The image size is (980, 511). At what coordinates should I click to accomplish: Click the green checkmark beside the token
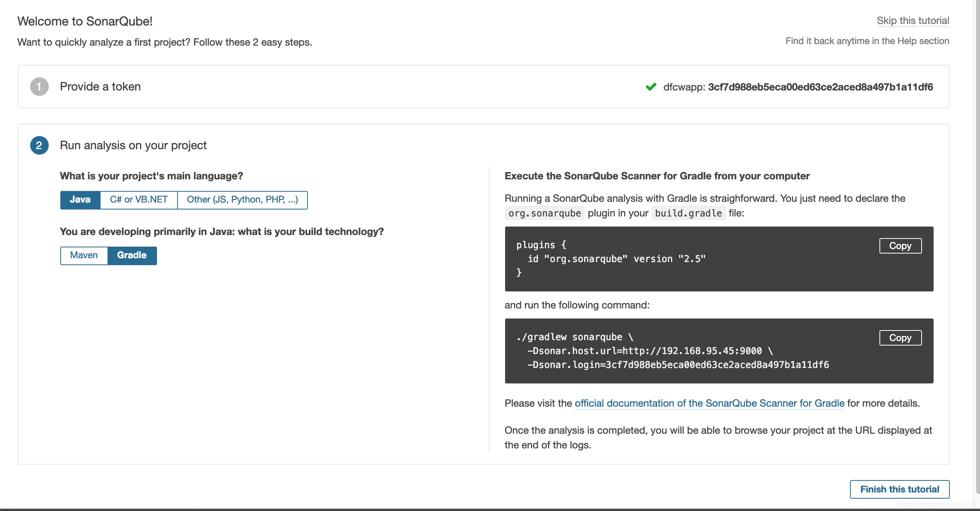pyautogui.click(x=651, y=87)
